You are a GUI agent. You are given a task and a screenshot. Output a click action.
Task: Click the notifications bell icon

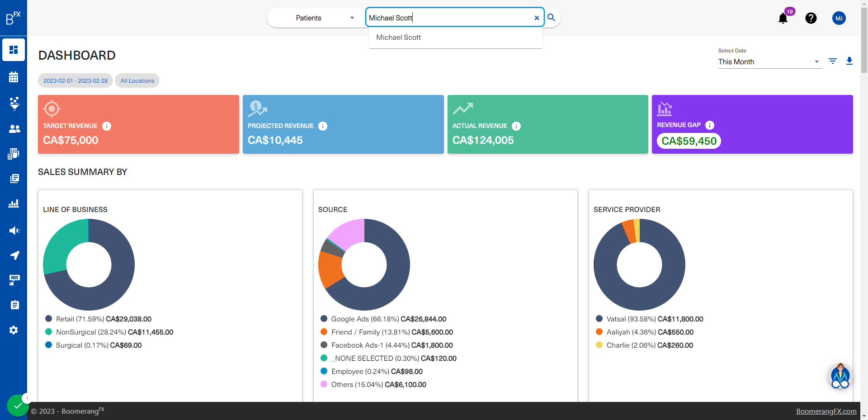coord(783,18)
